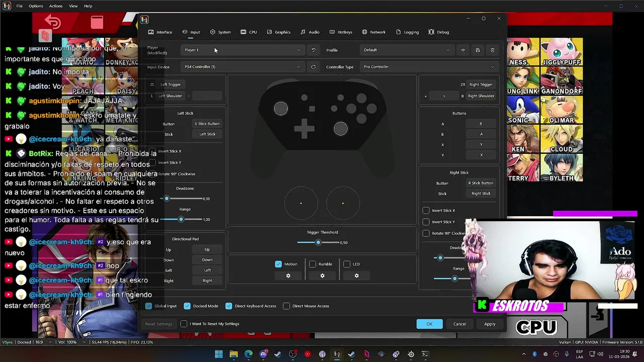This screenshot has width=644, height=362.
Task: Undo changes to the Player selection
Action: (x=313, y=50)
